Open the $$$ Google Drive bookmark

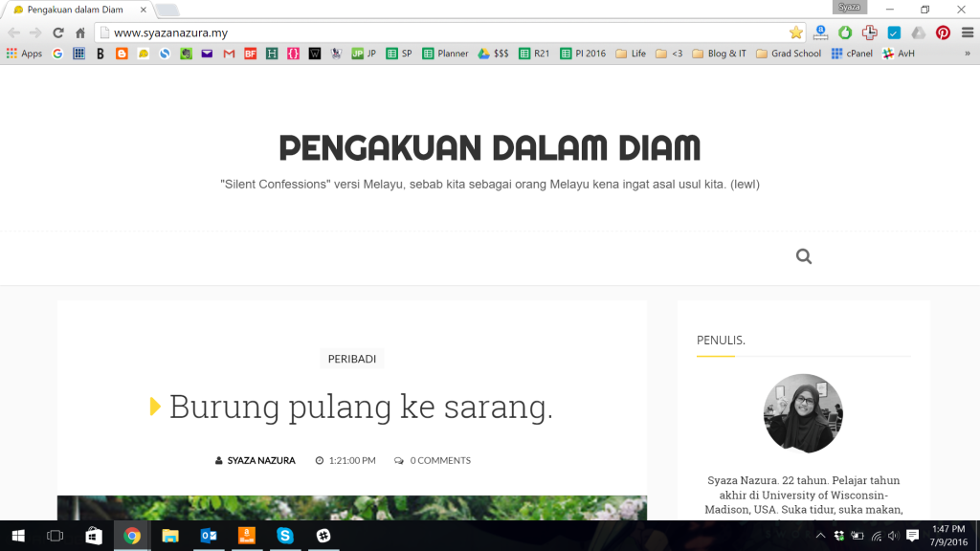(x=493, y=54)
